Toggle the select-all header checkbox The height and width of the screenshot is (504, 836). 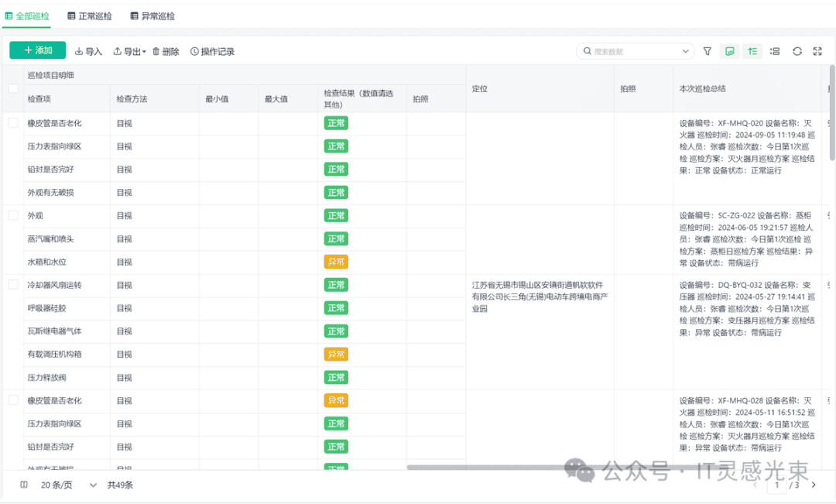[x=13, y=88]
